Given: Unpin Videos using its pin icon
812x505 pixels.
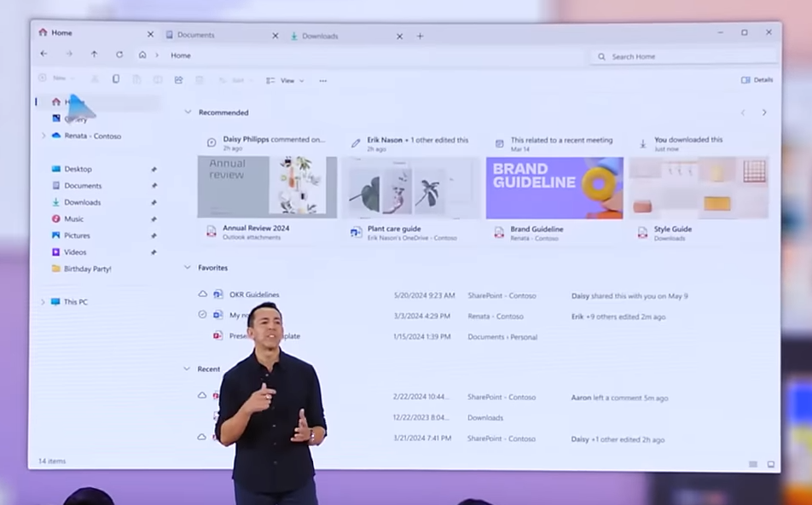Looking at the screenshot, I should [154, 252].
